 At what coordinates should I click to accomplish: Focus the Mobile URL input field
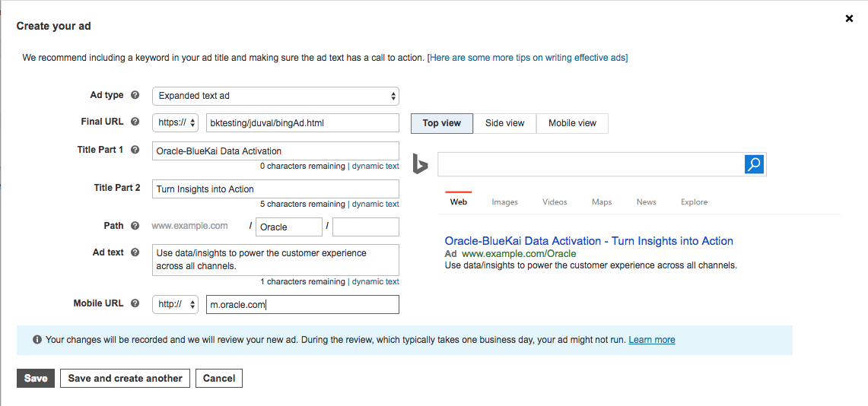(302, 304)
